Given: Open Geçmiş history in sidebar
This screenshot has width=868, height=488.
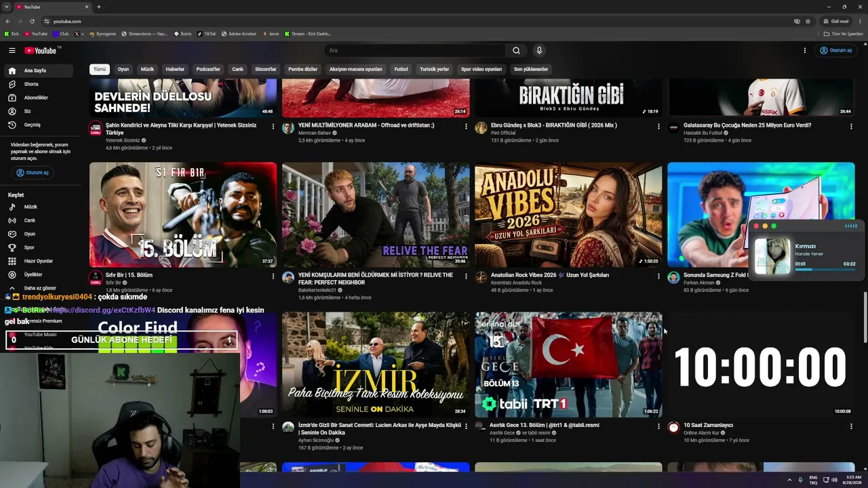Looking at the screenshot, I should tap(32, 125).
